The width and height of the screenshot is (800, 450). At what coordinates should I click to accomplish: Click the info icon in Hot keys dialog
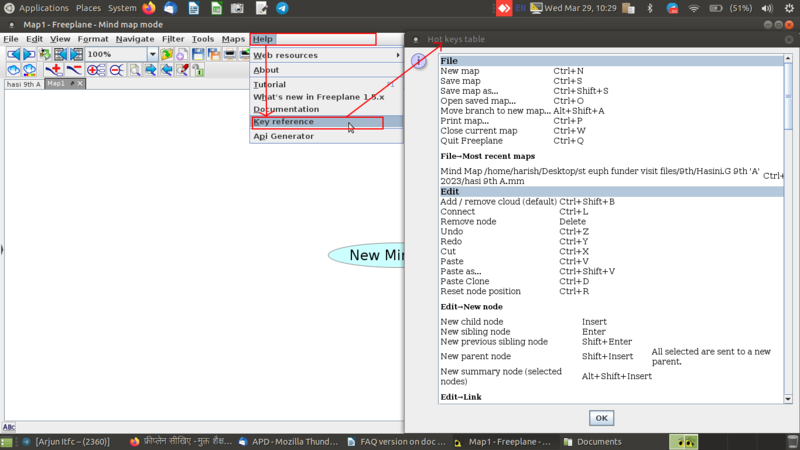tap(419, 61)
